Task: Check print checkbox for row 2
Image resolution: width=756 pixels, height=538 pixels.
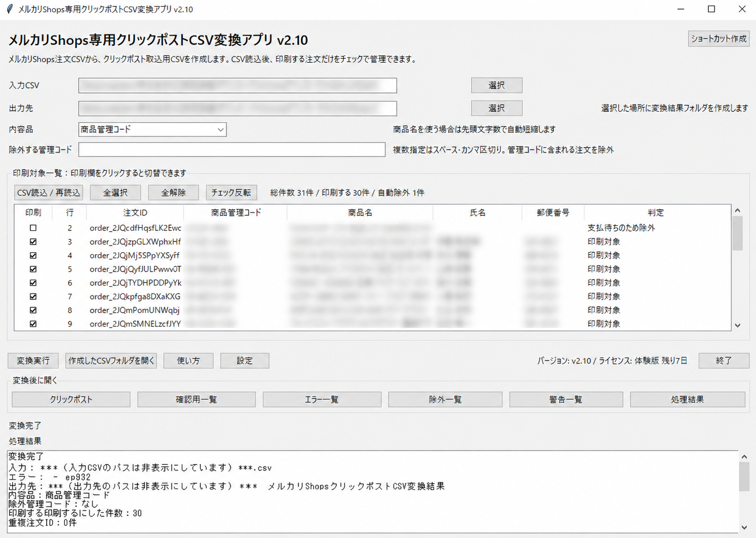Action: coord(33,228)
